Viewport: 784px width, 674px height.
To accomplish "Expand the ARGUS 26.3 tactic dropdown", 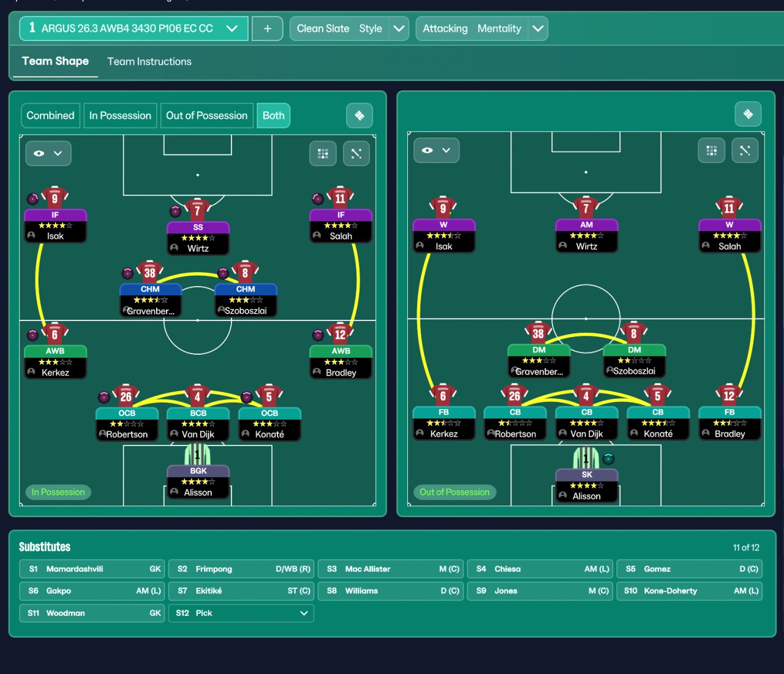I will 232,28.
